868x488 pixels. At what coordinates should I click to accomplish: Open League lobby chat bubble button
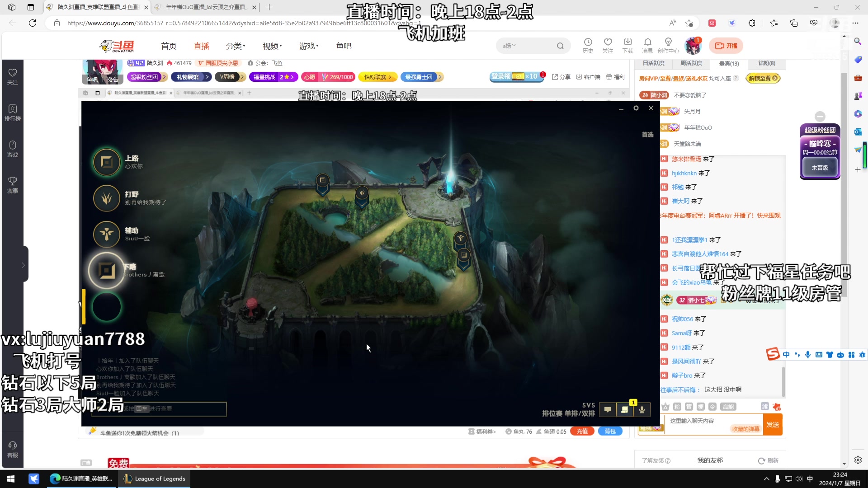608,410
